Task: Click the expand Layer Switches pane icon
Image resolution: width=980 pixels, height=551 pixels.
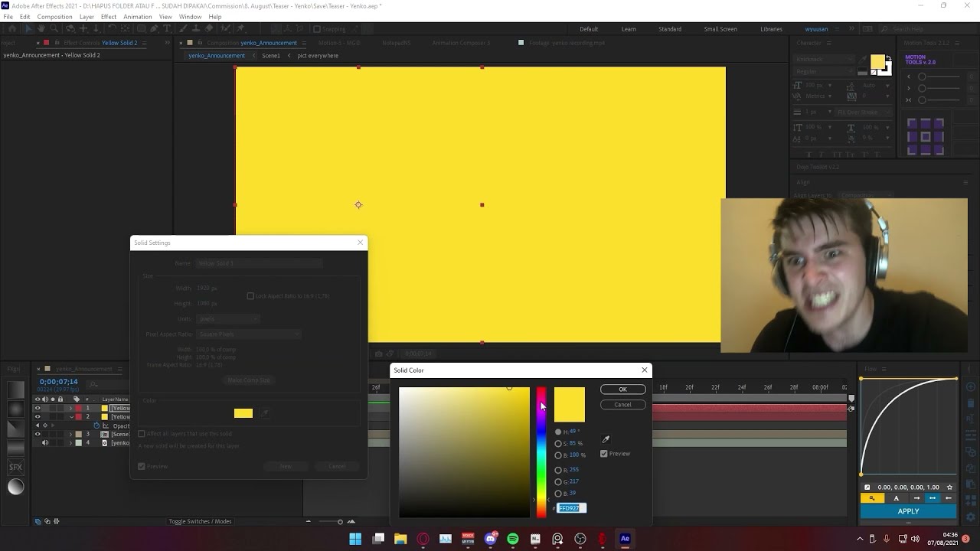Action: pos(38,522)
